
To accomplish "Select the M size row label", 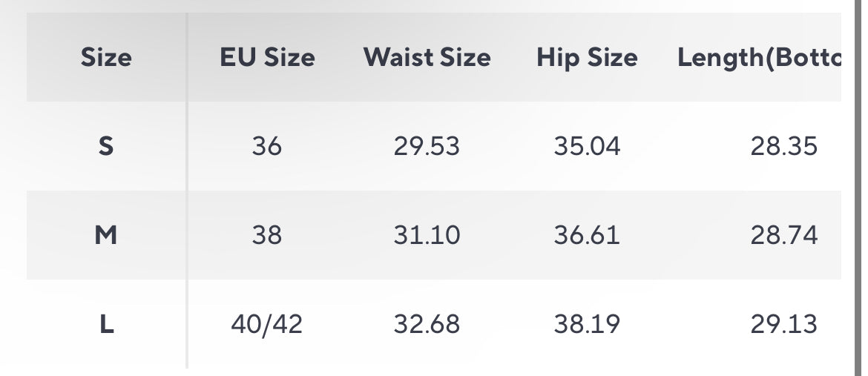I will [106, 235].
